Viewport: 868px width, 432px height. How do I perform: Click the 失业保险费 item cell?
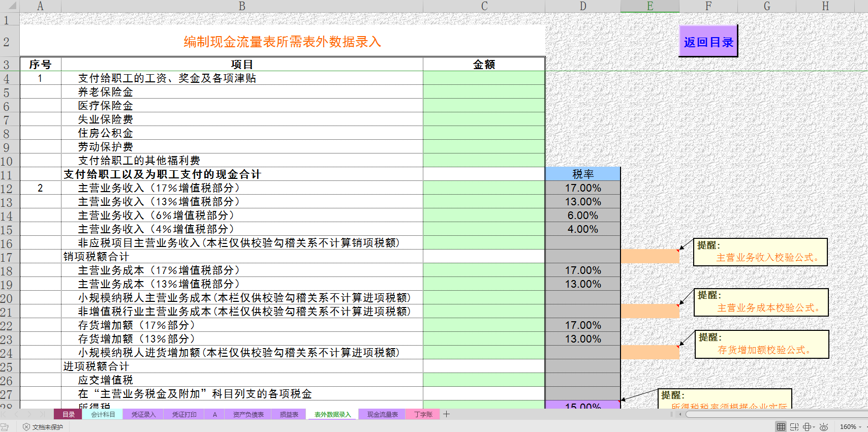pos(242,119)
